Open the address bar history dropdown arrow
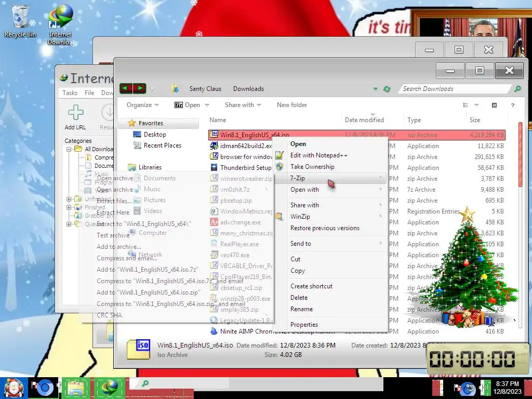Screen dimensions: 532x399 coord(375,89)
